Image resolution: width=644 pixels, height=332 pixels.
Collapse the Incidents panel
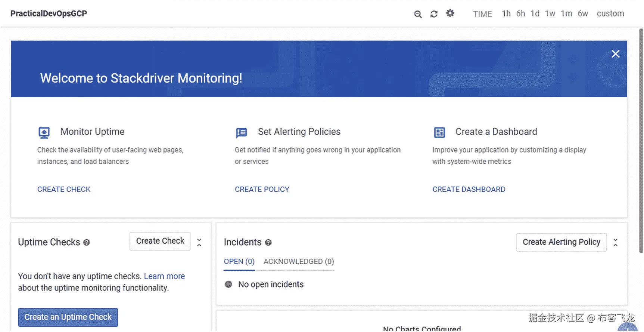click(x=616, y=242)
